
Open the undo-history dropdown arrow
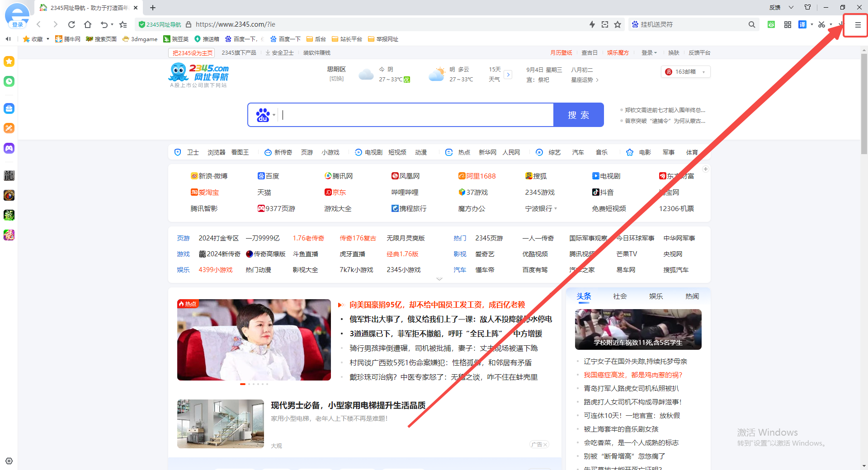(112, 25)
